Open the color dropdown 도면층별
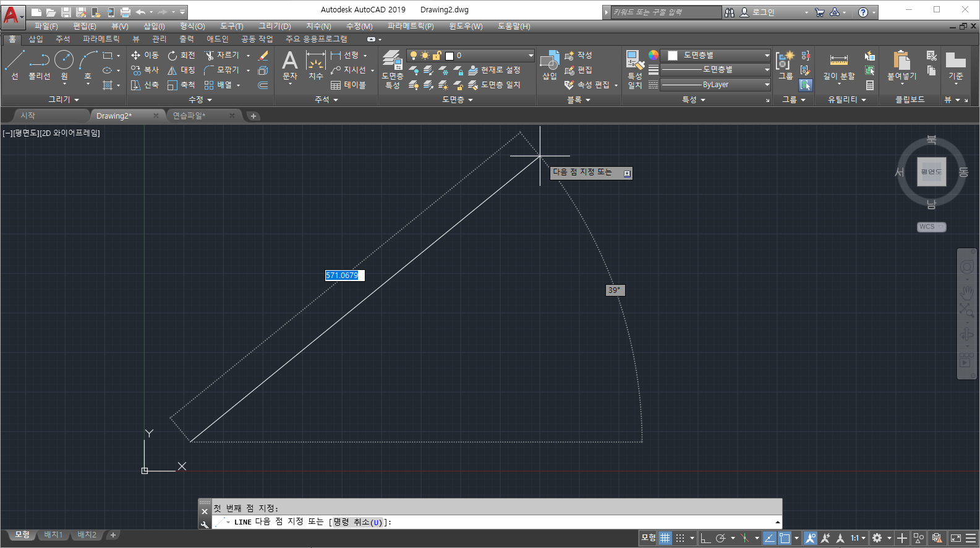Viewport: 980px width, 548px height. pyautogui.click(x=716, y=56)
